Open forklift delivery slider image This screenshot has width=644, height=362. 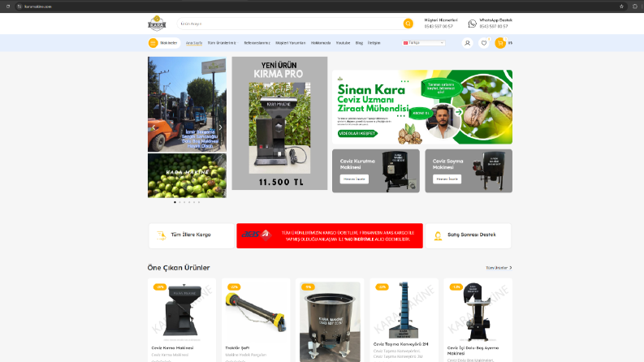click(187, 104)
